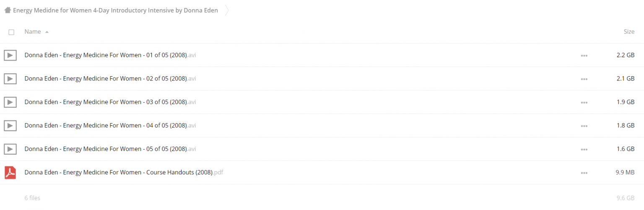Viewport: 644px width, 210px height.
Task: Click video icon for part 03 of 05
Action: click(10, 102)
